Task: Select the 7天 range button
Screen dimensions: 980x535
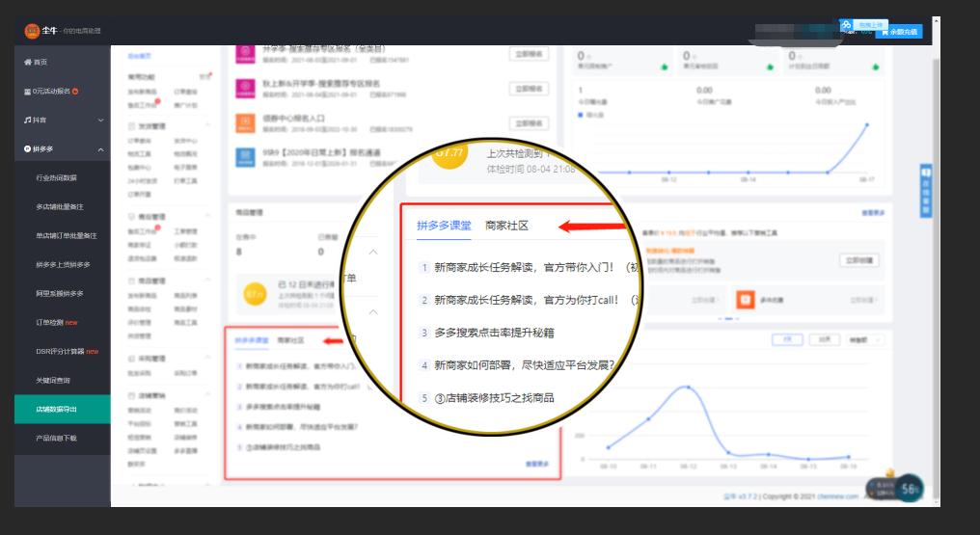Action: click(x=787, y=339)
